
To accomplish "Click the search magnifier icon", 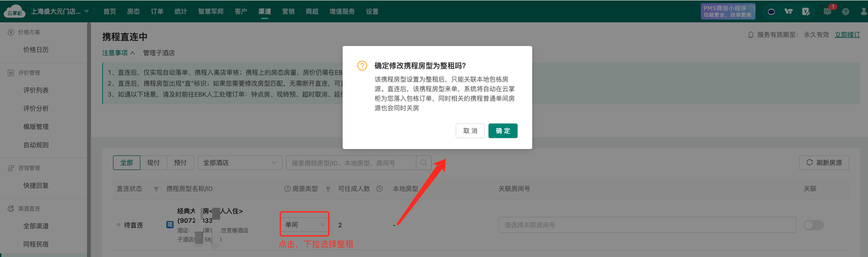I will point(424,163).
